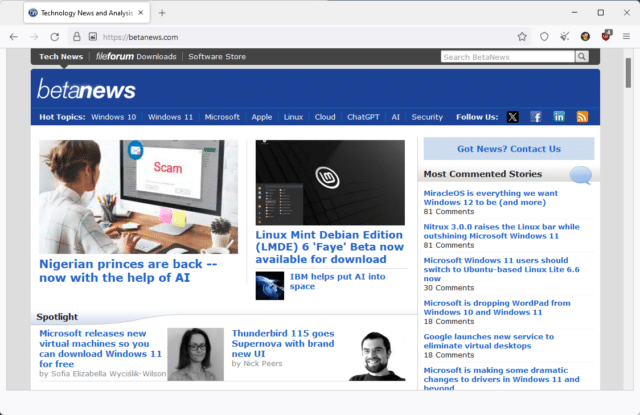Click the betanews logo
The height and width of the screenshot is (415, 640).
[x=86, y=89]
